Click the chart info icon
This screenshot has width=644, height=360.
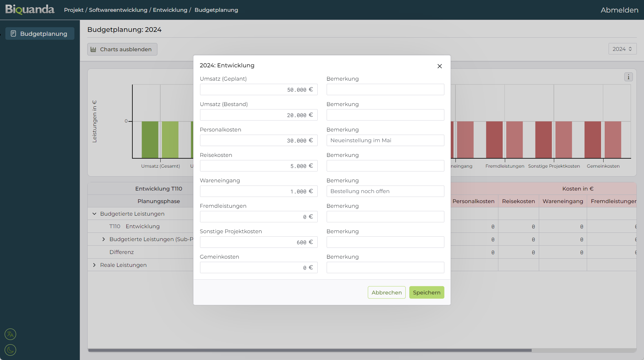628,77
